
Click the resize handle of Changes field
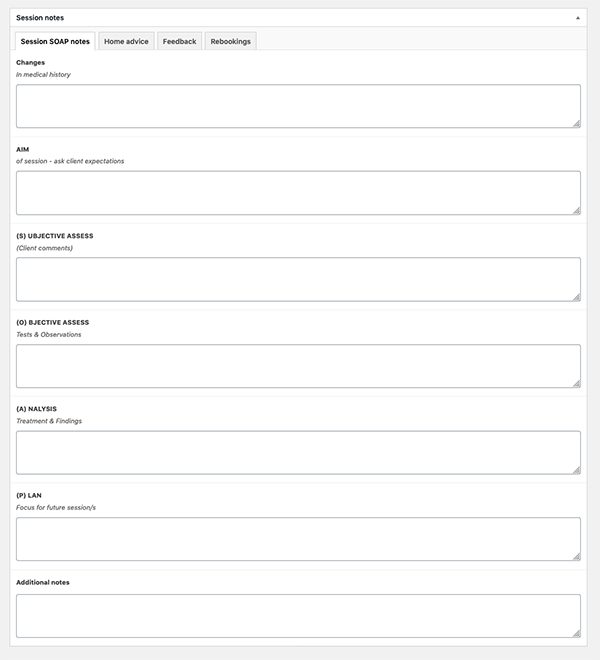(576, 123)
